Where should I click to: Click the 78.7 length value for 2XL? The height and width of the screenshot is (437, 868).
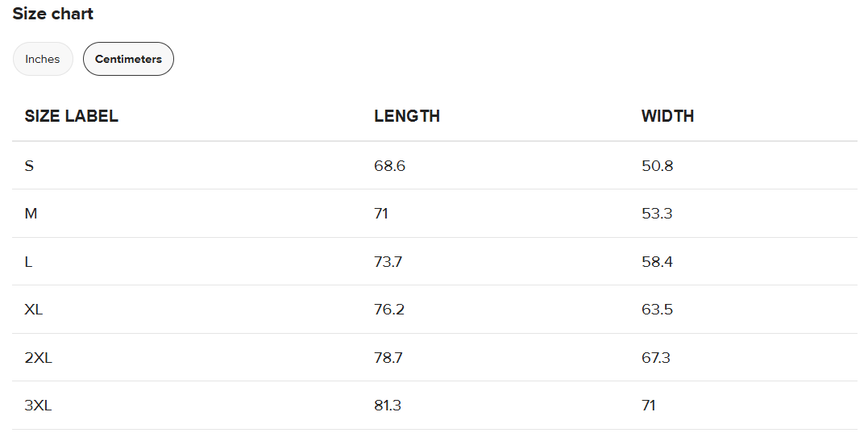388,358
